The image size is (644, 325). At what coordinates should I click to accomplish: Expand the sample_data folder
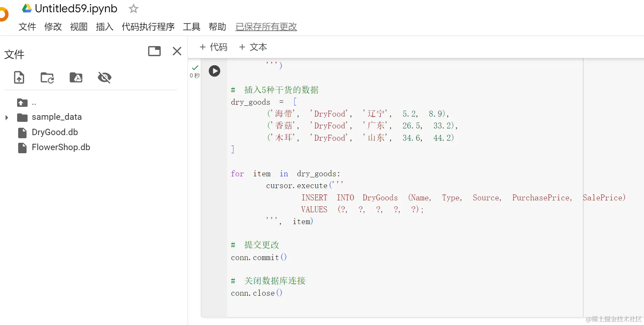point(7,117)
